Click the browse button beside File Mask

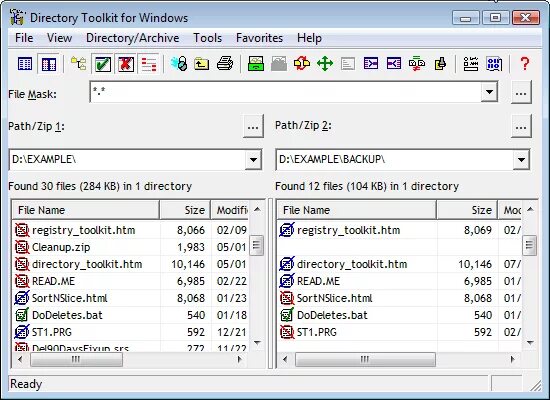(521, 92)
